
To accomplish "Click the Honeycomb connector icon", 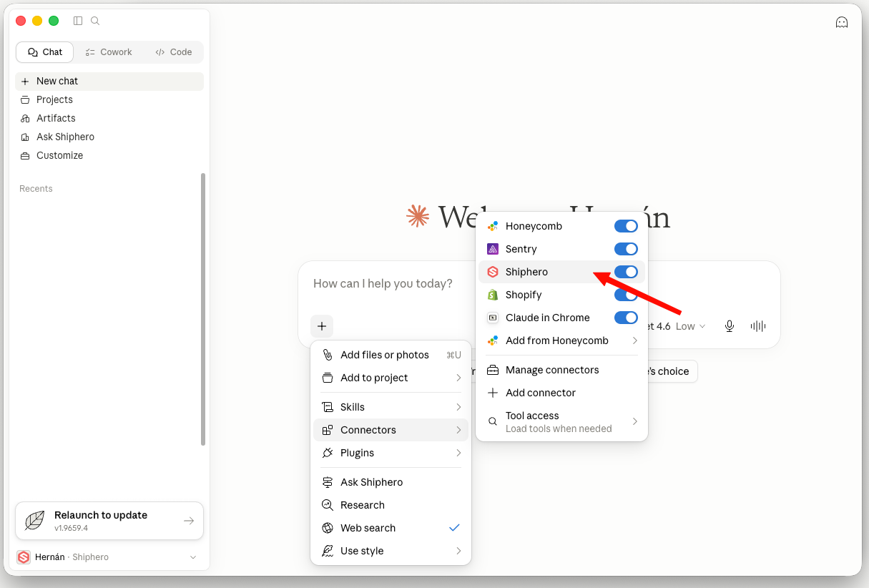I will (x=492, y=226).
